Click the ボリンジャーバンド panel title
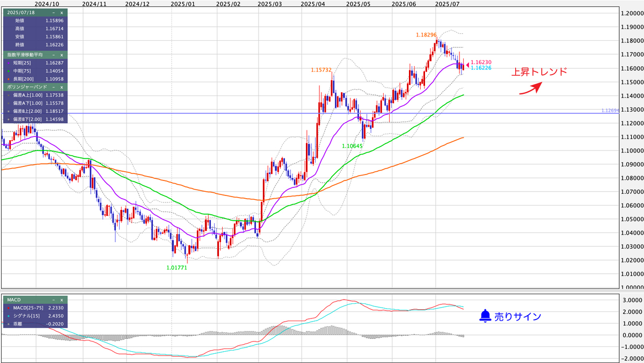This screenshot has width=644, height=363. tap(27, 86)
